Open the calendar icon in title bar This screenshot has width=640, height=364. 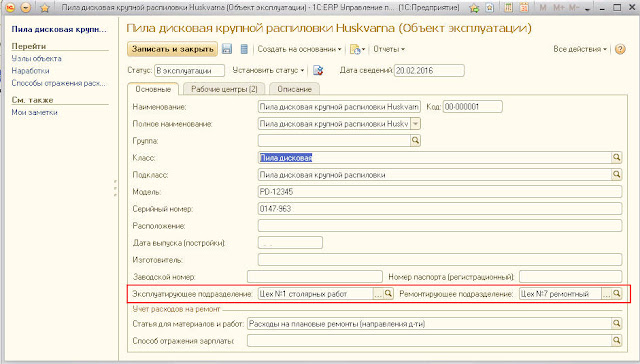pos(524,8)
